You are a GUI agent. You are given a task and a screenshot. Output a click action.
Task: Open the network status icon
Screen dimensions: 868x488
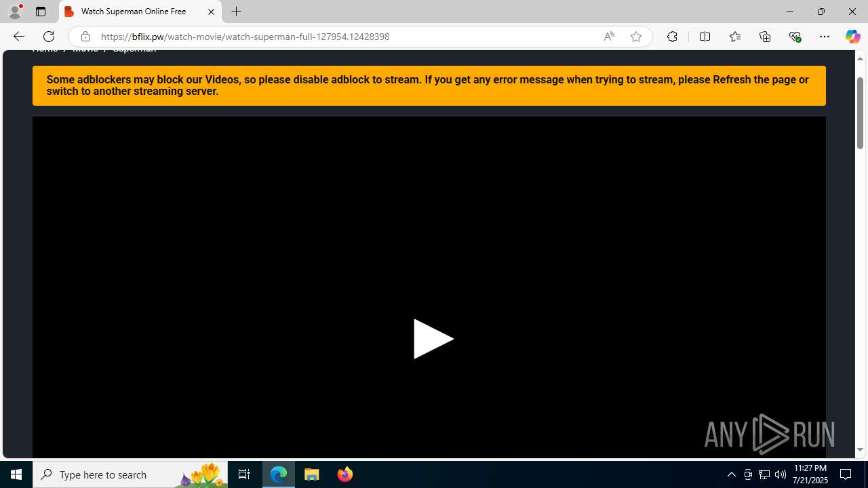(764, 474)
